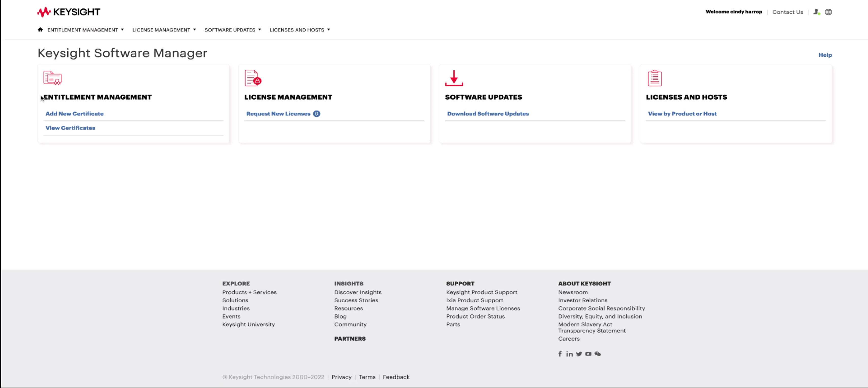Viewport: 868px width, 388px height.
Task: Click Contact Us in the header
Action: coord(787,12)
